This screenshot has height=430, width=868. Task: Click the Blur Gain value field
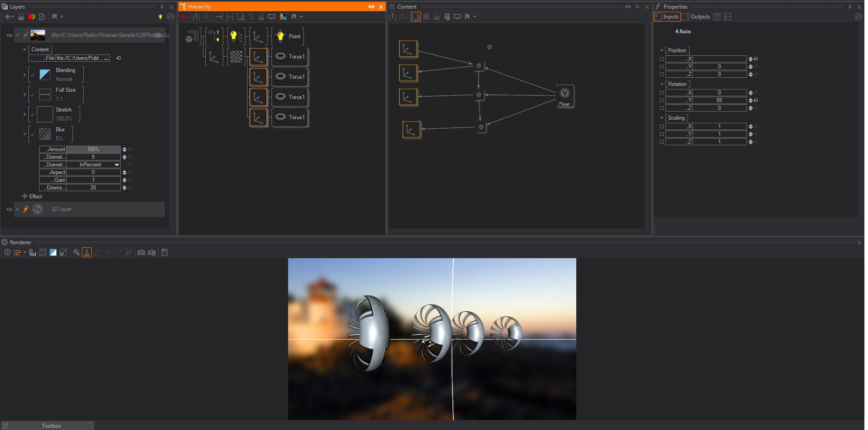coord(93,180)
